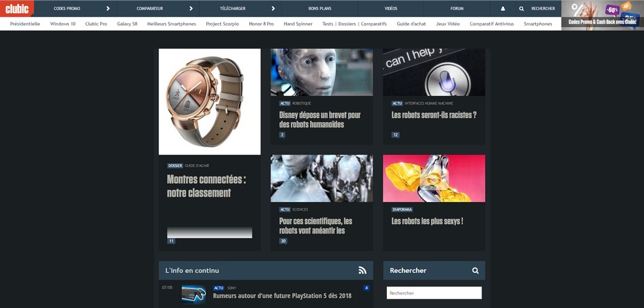Open the smartwatch article thumbnail
644x308 pixels.
[x=210, y=101]
